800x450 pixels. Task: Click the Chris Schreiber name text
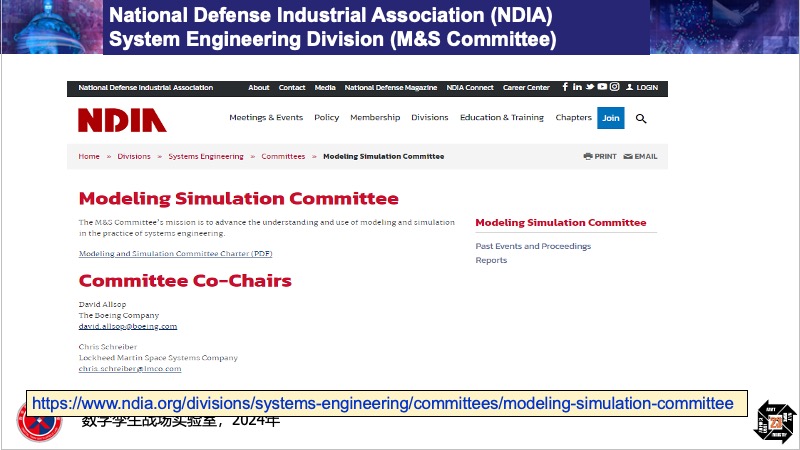tap(108, 346)
